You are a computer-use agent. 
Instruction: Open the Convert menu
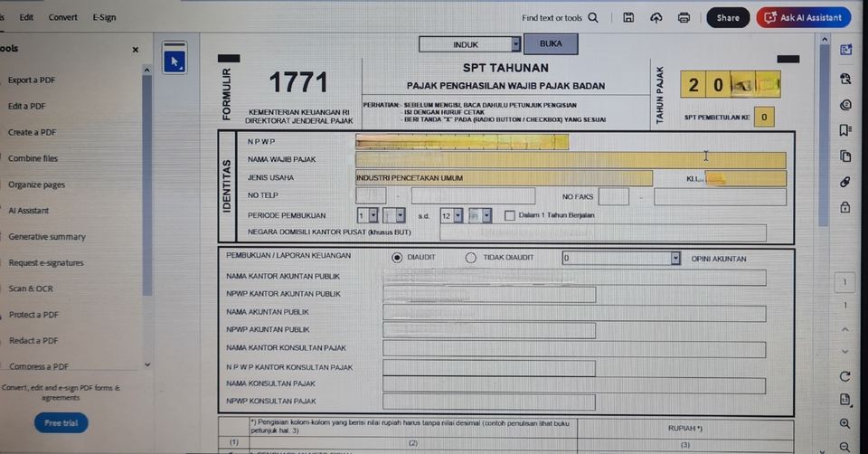pos(62,17)
